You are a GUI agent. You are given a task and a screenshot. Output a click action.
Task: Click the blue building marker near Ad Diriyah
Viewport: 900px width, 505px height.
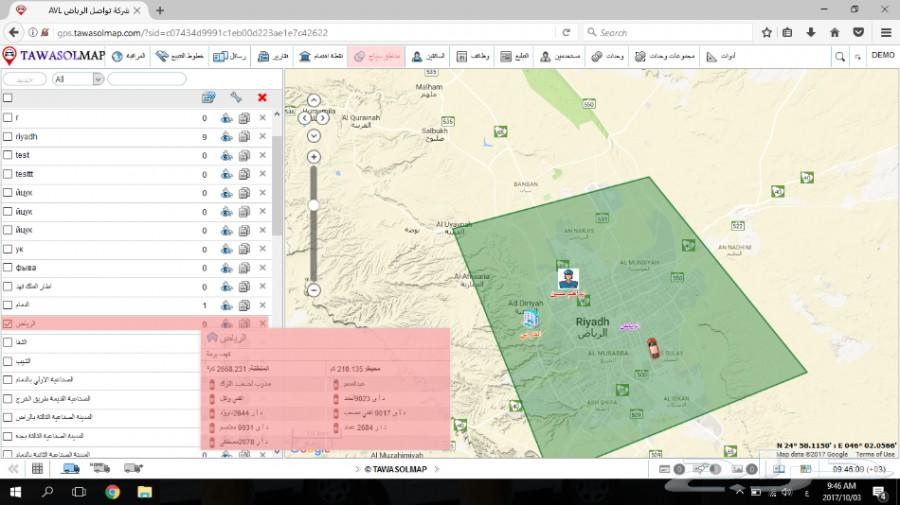(x=530, y=318)
